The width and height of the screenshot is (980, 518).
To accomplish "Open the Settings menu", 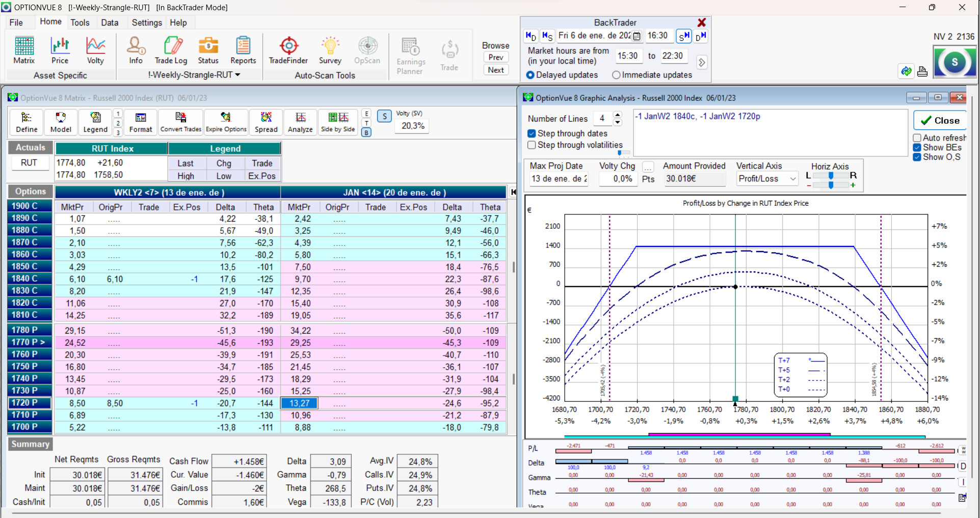I will 147,22.
